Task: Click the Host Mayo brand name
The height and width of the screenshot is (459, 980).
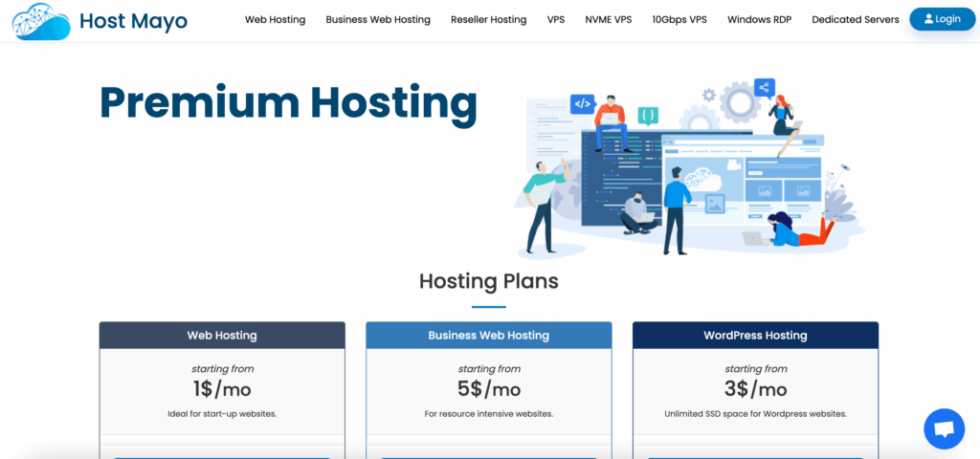Action: [133, 19]
